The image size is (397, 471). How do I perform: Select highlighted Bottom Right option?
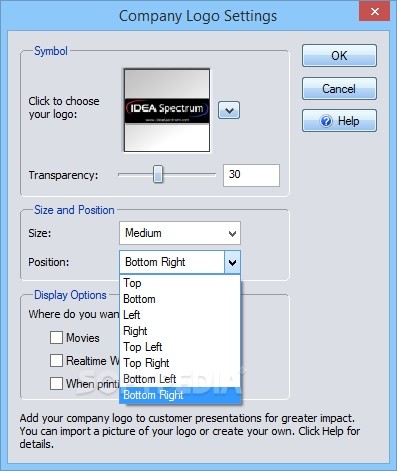(180, 395)
